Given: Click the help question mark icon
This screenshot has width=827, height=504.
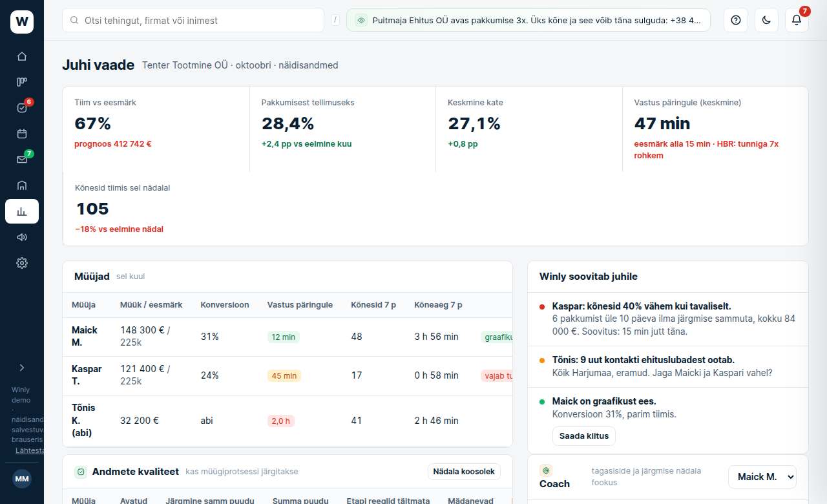Looking at the screenshot, I should (x=736, y=20).
